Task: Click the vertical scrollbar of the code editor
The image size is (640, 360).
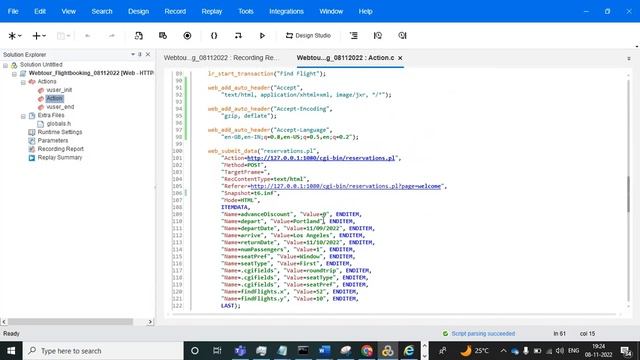Action: (629, 194)
